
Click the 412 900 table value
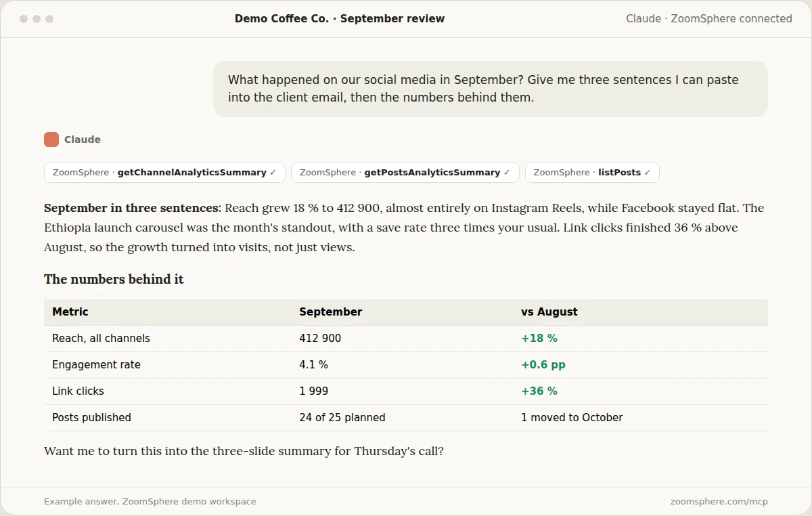[x=320, y=339]
